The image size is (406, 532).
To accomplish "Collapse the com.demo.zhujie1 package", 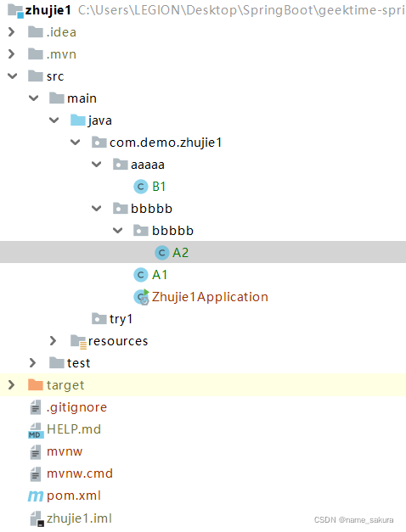I will (75, 143).
